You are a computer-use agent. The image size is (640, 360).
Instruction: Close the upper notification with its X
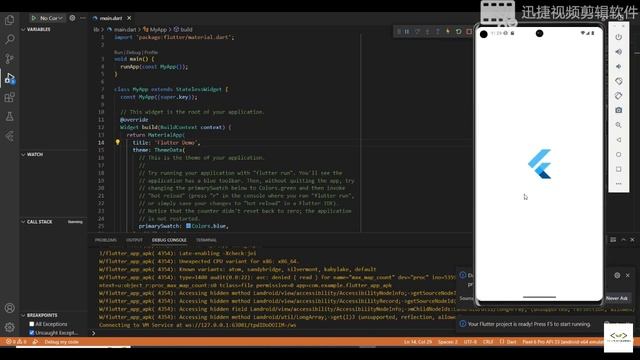pyautogui.click(x=628, y=276)
